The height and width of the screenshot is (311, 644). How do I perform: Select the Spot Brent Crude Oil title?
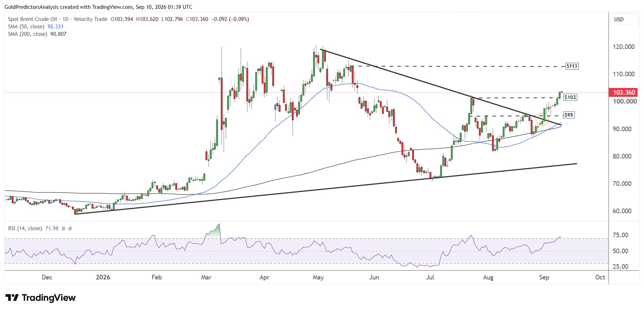[33, 19]
